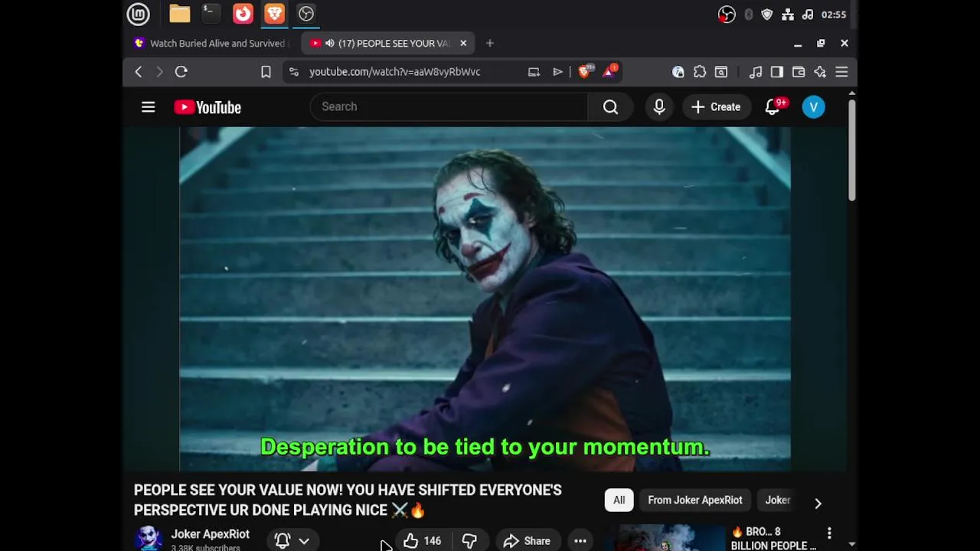This screenshot has height=551, width=980.
Task: Click the Create button
Action: tap(716, 107)
